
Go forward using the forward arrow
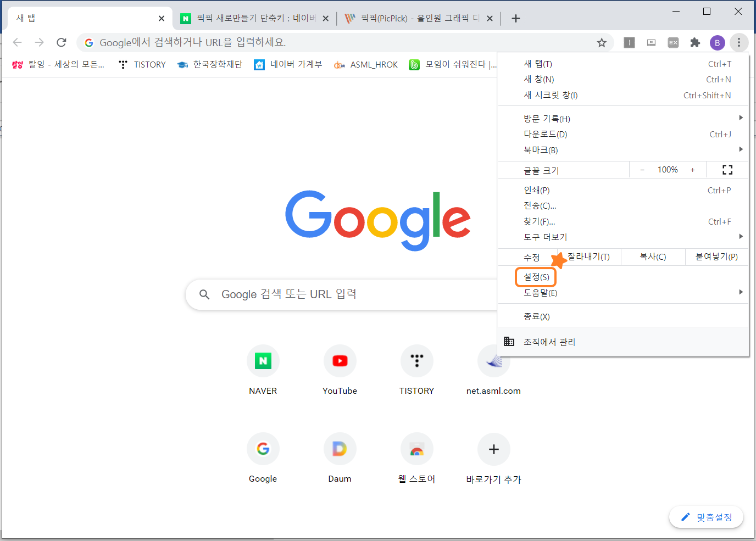click(39, 42)
